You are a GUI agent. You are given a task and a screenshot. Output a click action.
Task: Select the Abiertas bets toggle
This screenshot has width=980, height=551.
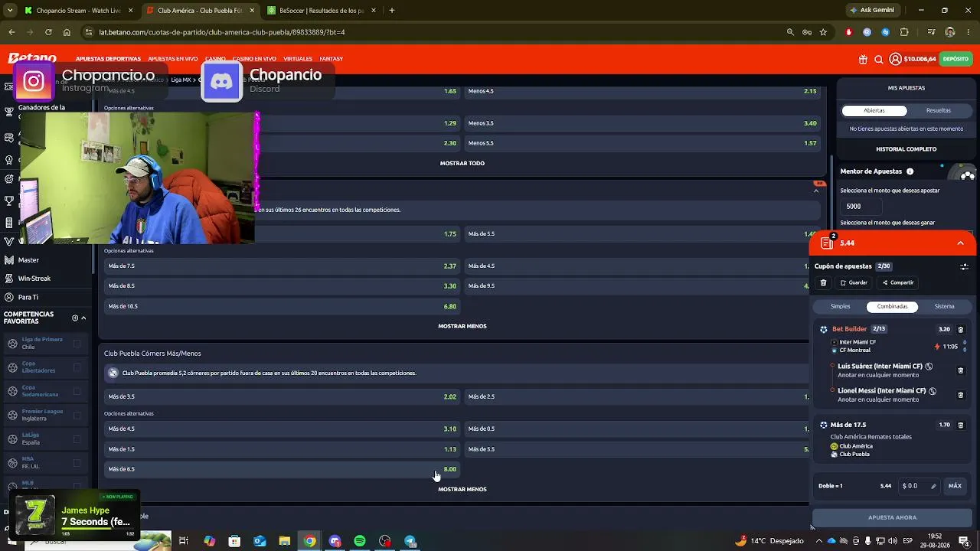[874, 110]
